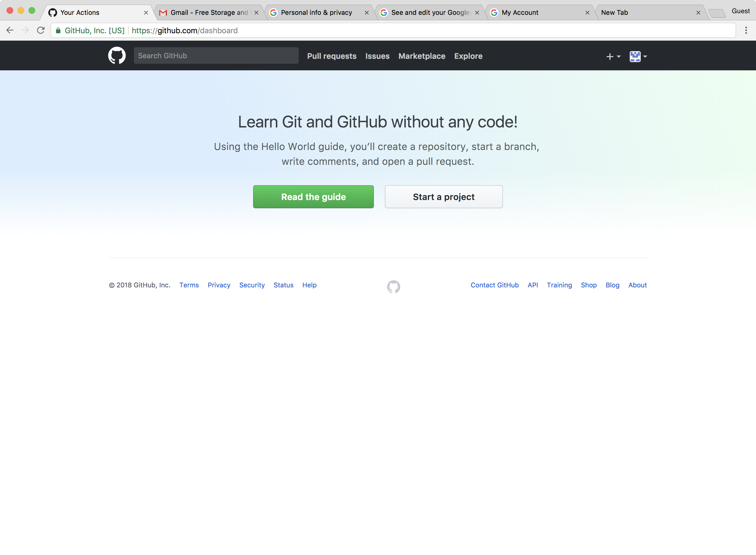Viewport: 756px width, 555px height.
Task: Click the GitHub footer Octocat icon
Action: [393, 287]
